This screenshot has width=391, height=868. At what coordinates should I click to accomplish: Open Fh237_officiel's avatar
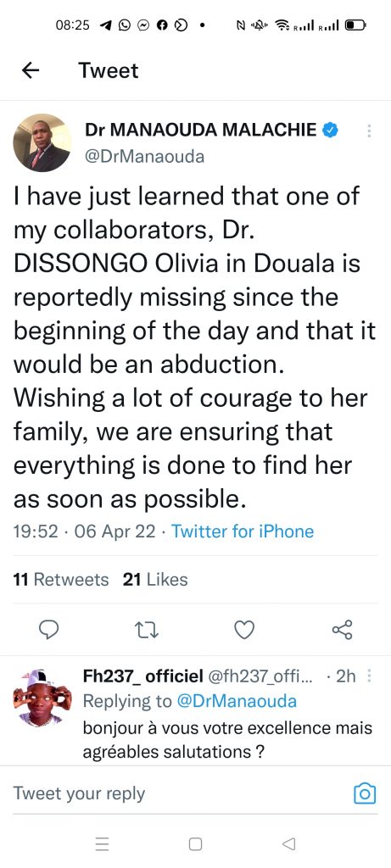[x=42, y=697]
